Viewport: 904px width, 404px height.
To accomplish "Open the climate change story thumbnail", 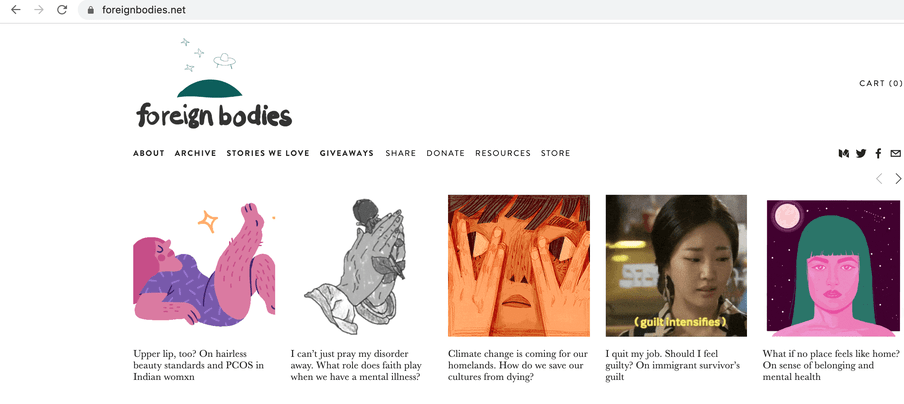I will [519, 266].
